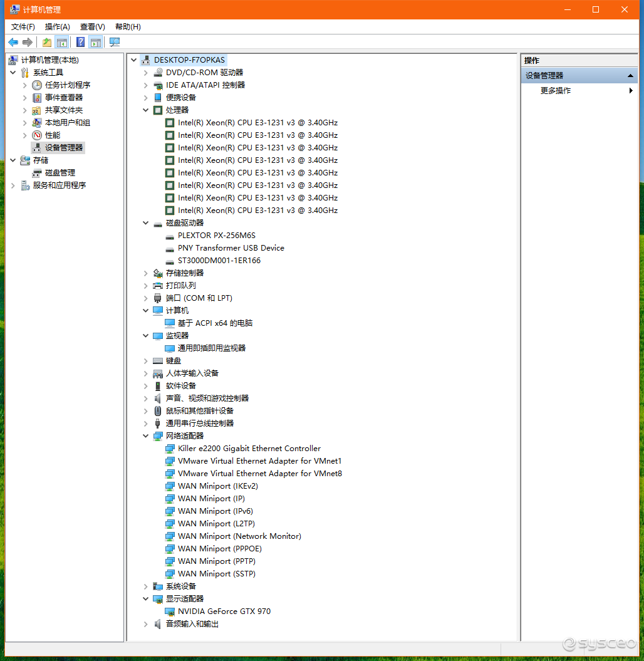Click the 键盘 keyboard icon
644x661 pixels.
pyautogui.click(x=158, y=361)
